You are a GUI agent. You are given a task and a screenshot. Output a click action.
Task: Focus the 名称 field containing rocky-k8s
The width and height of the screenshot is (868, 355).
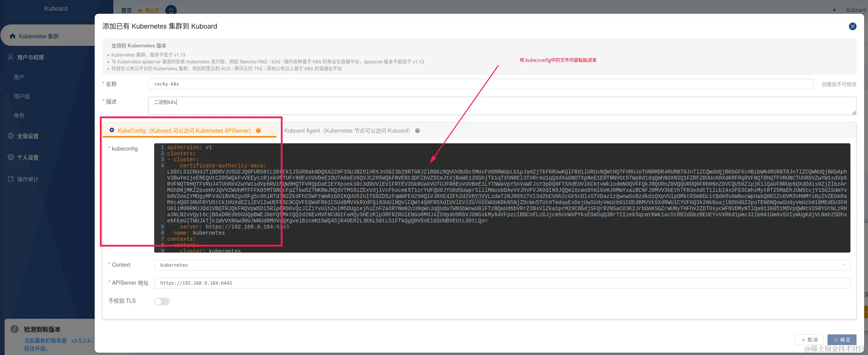tap(481, 84)
